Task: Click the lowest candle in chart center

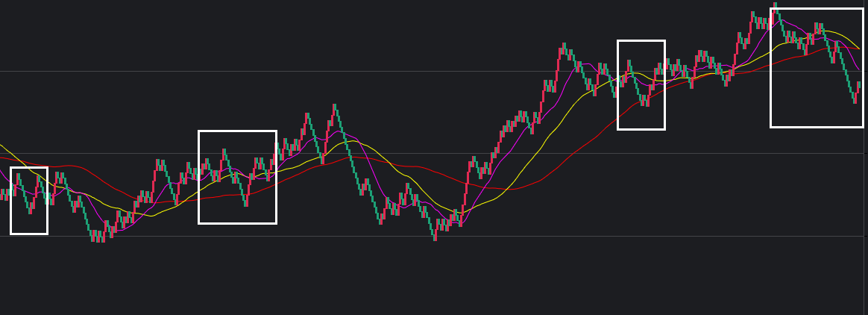Action: pyautogui.click(x=434, y=236)
